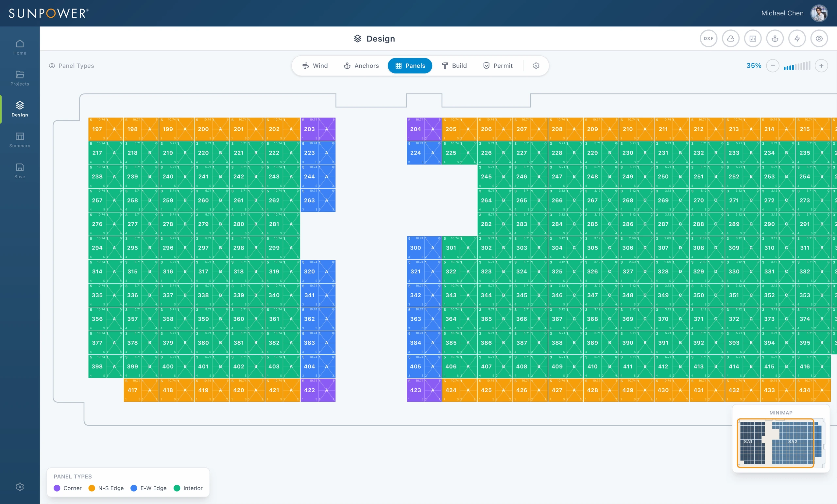This screenshot has height=504, width=837.
Task: Select corner panel 203
Action: pos(318,129)
